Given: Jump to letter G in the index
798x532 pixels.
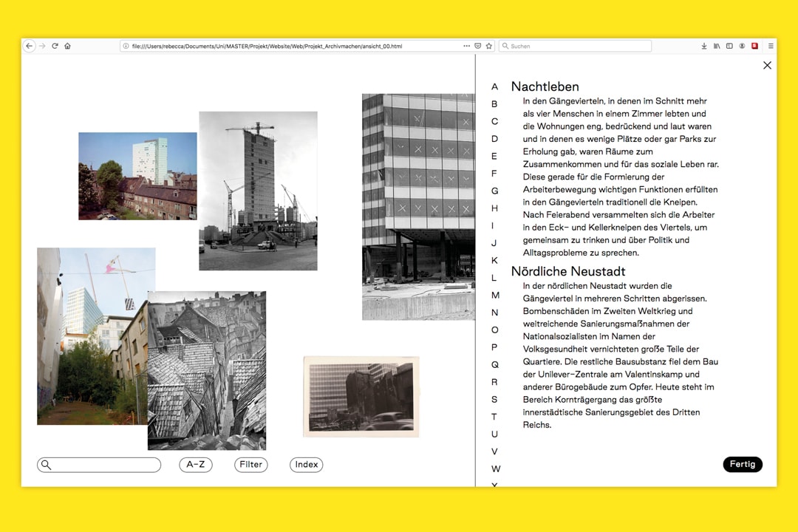Looking at the screenshot, I should pyautogui.click(x=494, y=191).
